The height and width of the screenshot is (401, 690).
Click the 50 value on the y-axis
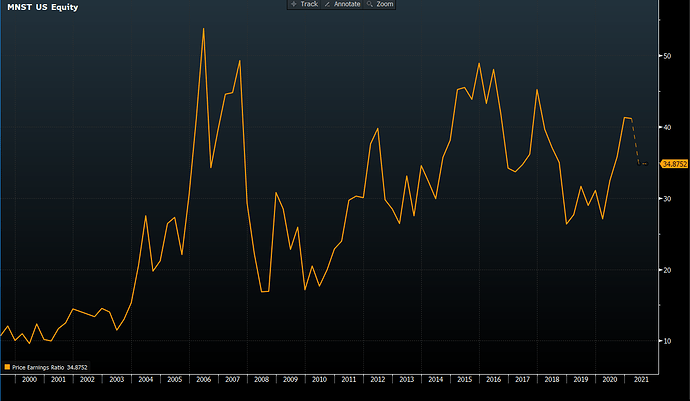point(667,56)
